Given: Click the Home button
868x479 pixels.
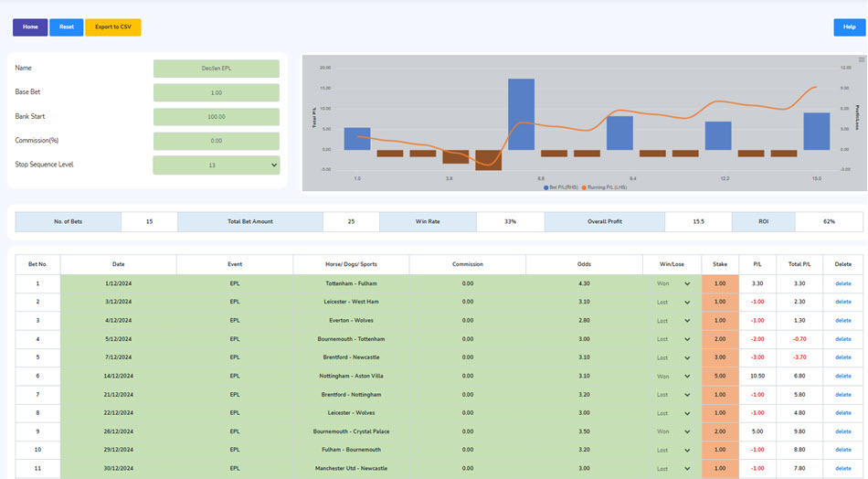Looking at the screenshot, I should (x=30, y=27).
